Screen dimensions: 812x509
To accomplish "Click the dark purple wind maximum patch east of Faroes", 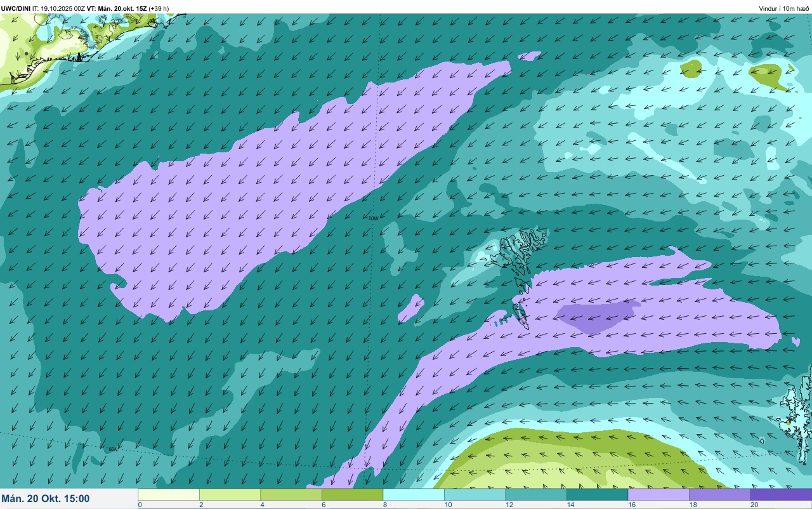I will click(598, 317).
